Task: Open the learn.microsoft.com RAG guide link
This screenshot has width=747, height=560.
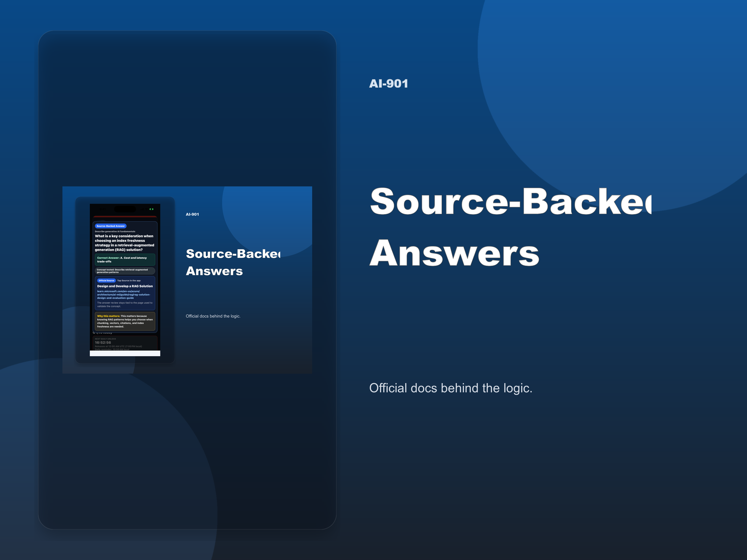Action: pyautogui.click(x=124, y=295)
